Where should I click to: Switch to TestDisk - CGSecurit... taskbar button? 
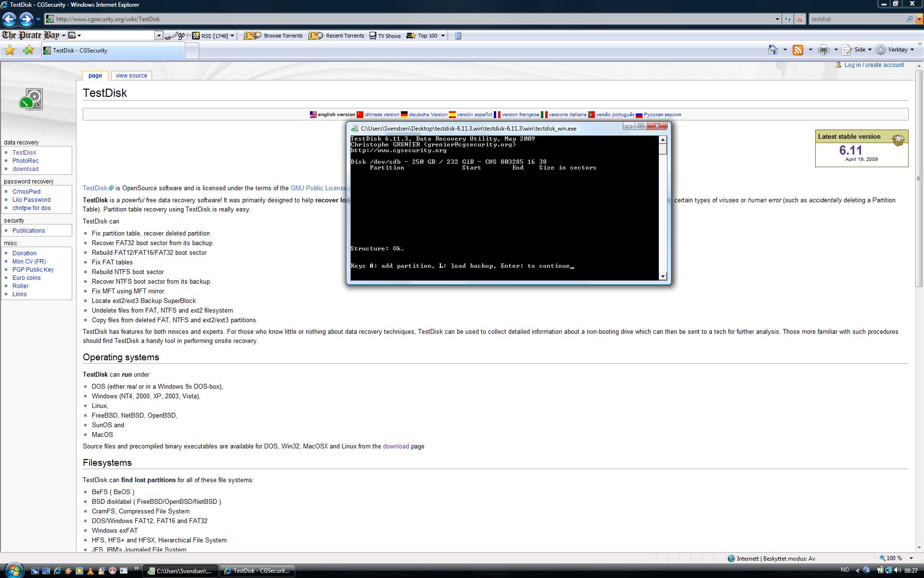coord(257,571)
